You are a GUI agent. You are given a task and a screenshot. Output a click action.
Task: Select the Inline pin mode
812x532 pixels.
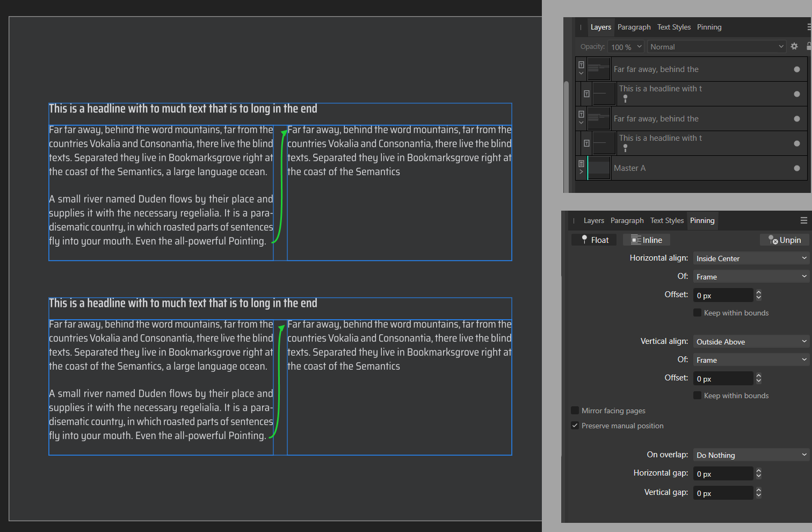click(x=646, y=240)
